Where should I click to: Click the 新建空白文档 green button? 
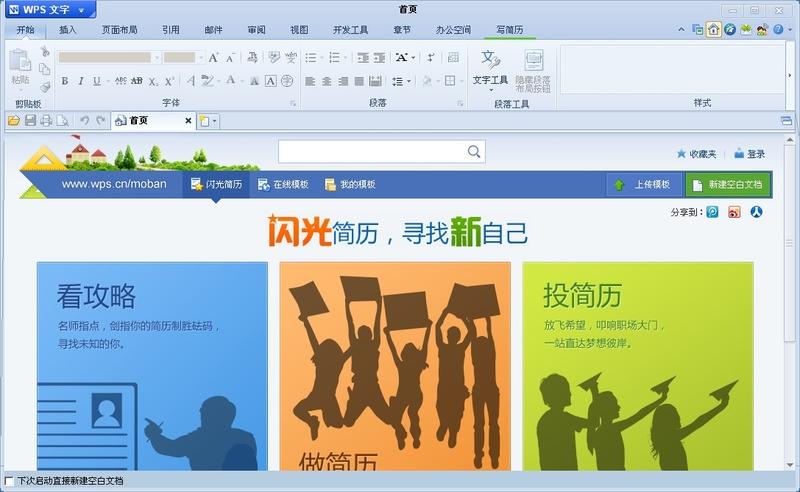pos(728,184)
